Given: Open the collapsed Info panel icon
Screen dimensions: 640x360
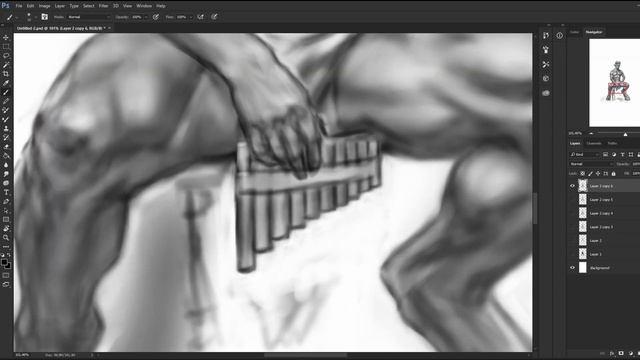Looking at the screenshot, I should pyautogui.click(x=560, y=36).
